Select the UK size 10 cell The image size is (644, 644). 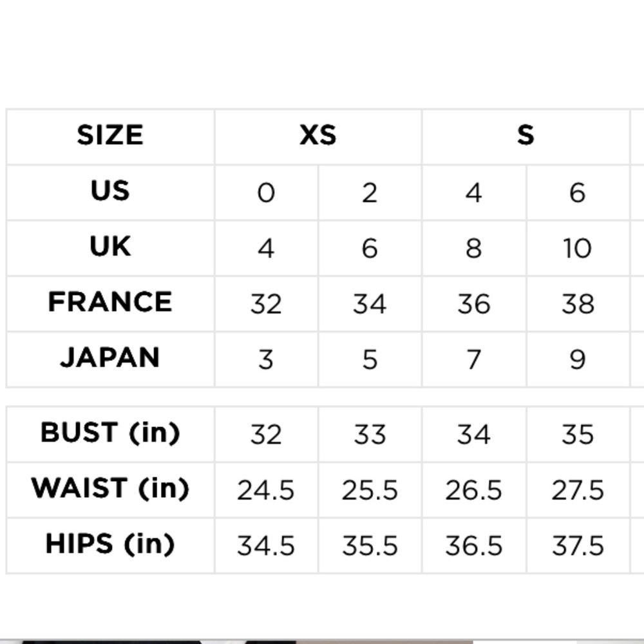[x=577, y=249]
